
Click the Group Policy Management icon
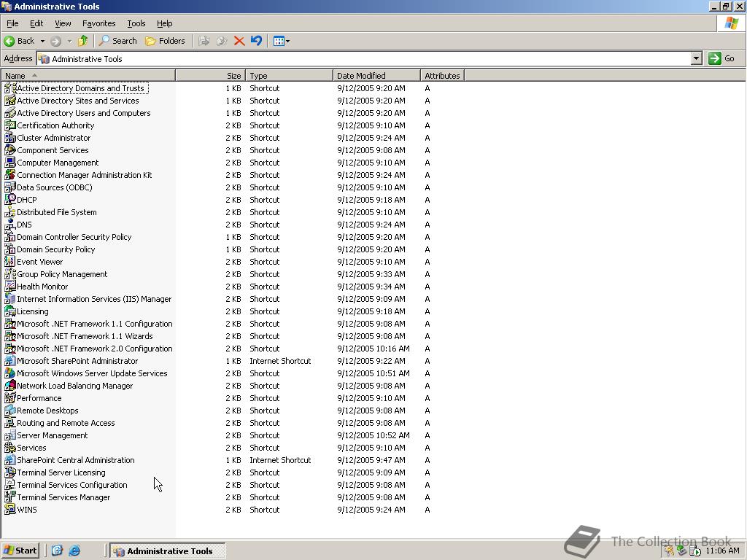9,274
